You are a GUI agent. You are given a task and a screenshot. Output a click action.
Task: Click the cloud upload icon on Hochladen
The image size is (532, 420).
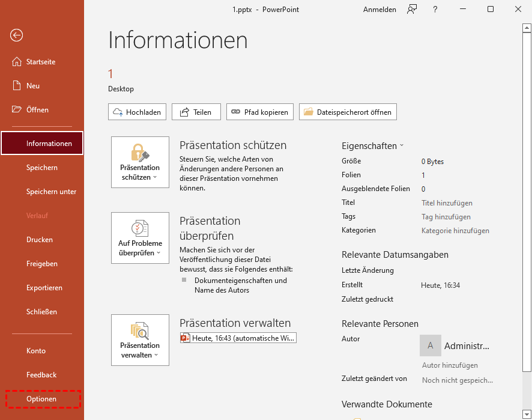click(118, 112)
